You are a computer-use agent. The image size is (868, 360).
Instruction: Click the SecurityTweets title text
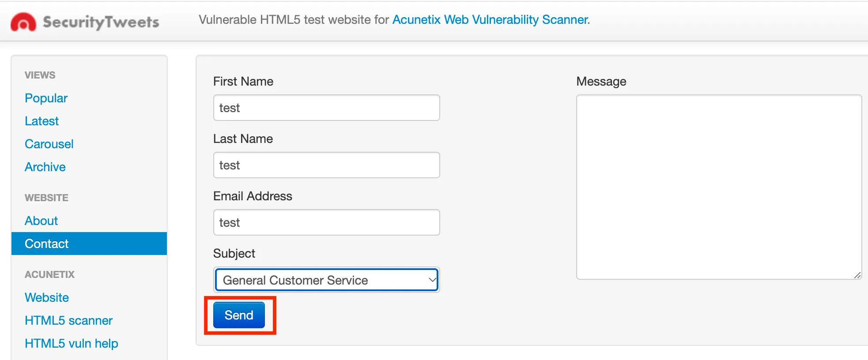point(101,22)
